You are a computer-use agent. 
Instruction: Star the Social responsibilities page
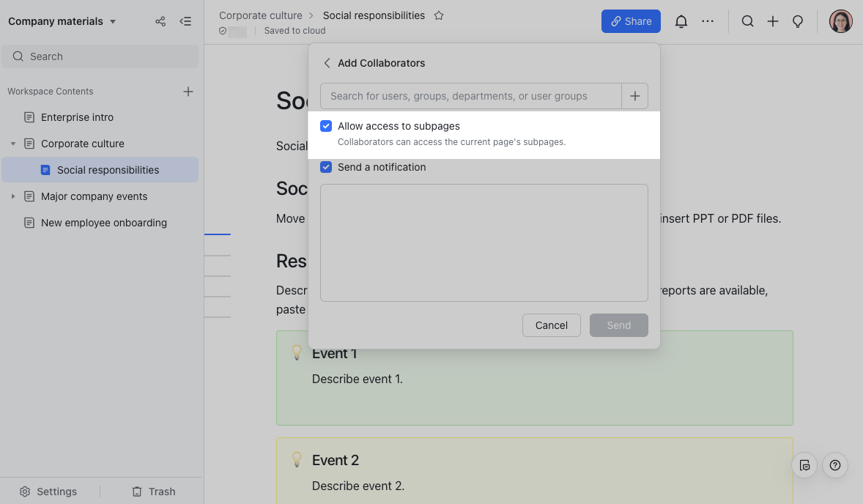(x=439, y=15)
